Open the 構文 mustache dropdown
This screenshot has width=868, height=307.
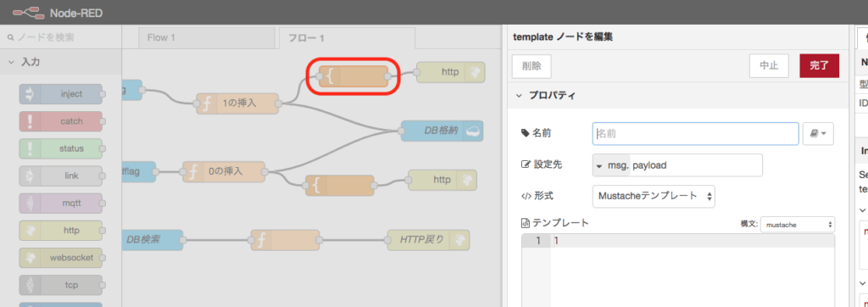[798, 225]
